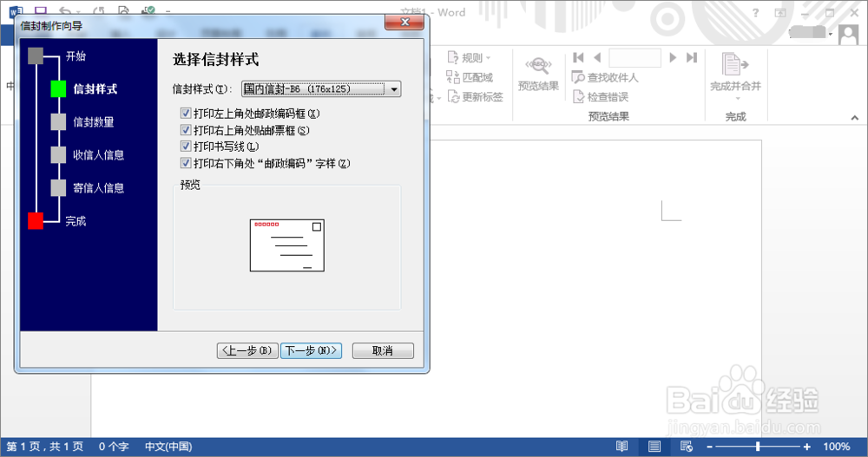This screenshot has height=457, width=868.
Task: Click the envelope preview thumbnail
Action: click(x=286, y=245)
